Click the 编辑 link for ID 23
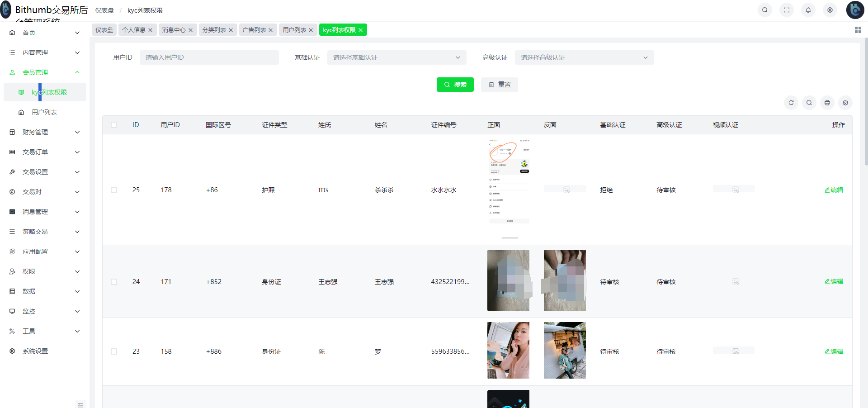 (x=834, y=351)
